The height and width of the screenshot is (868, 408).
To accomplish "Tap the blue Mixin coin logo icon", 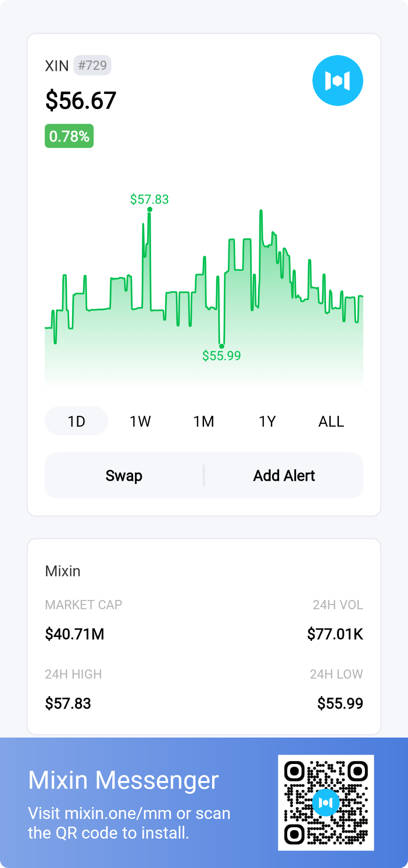I will (x=338, y=81).
